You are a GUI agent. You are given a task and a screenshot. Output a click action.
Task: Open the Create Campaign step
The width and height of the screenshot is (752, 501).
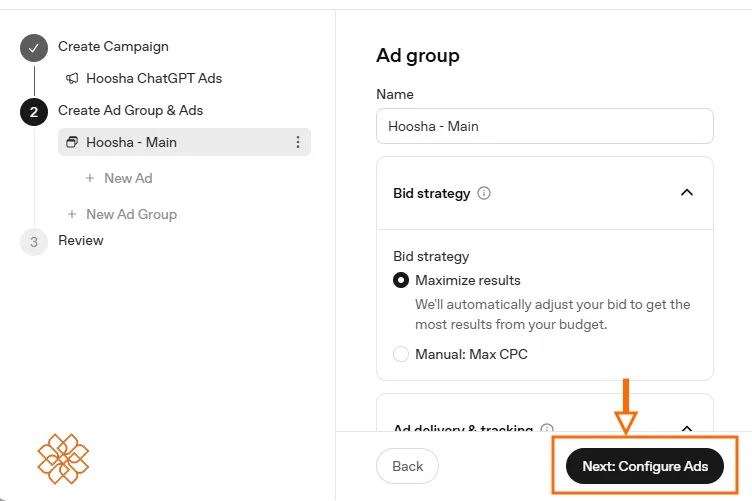click(x=113, y=47)
